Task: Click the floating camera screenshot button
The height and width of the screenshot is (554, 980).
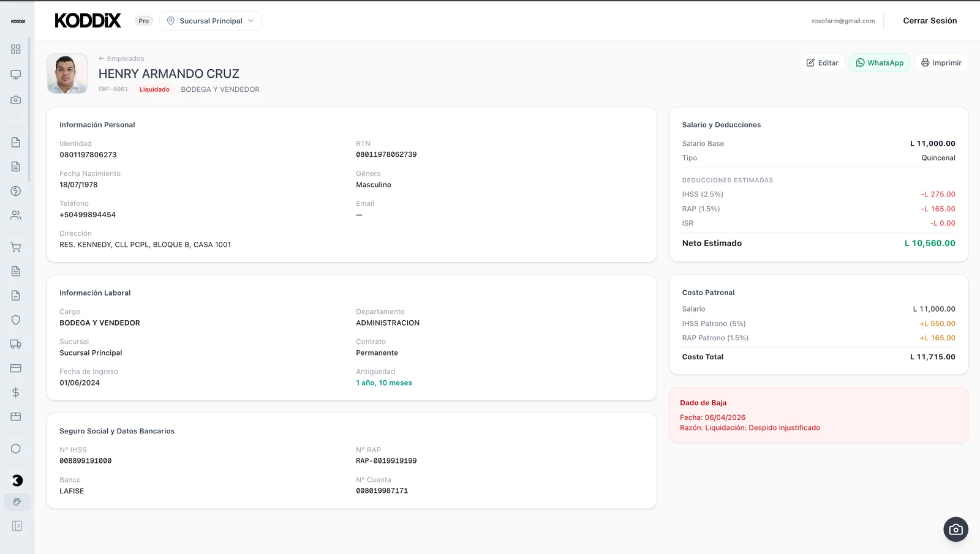Action: tap(956, 530)
